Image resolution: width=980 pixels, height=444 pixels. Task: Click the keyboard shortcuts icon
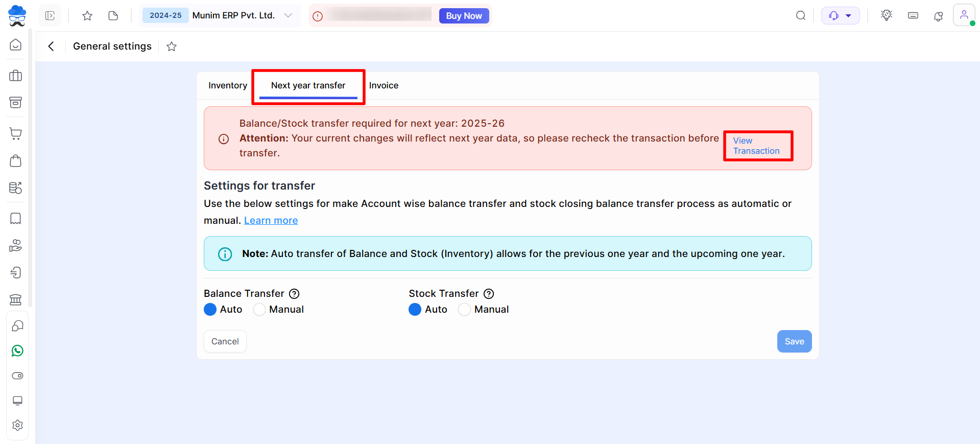click(913, 16)
